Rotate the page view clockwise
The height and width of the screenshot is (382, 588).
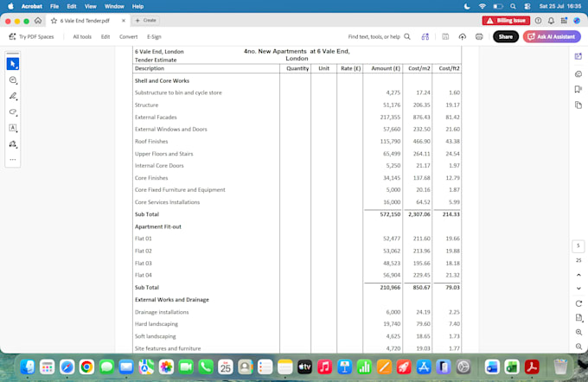(578, 303)
